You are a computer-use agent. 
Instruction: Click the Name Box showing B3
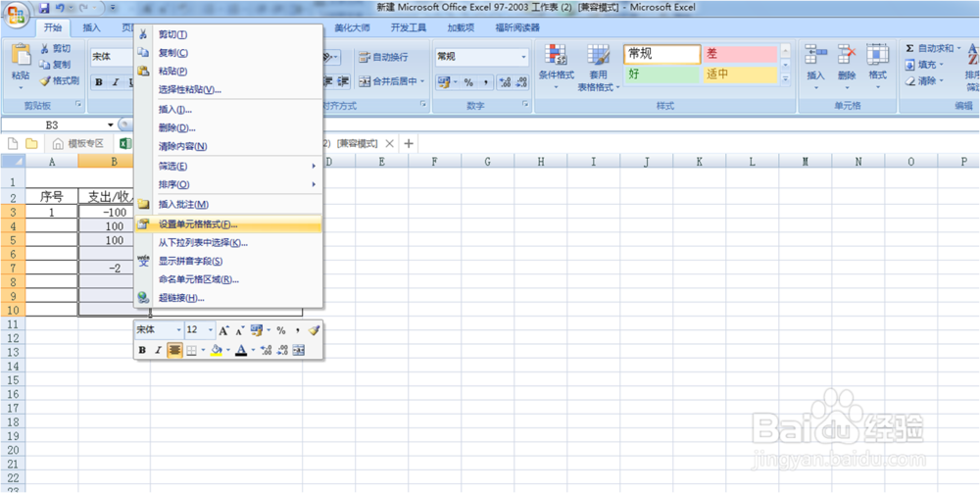pos(53,125)
